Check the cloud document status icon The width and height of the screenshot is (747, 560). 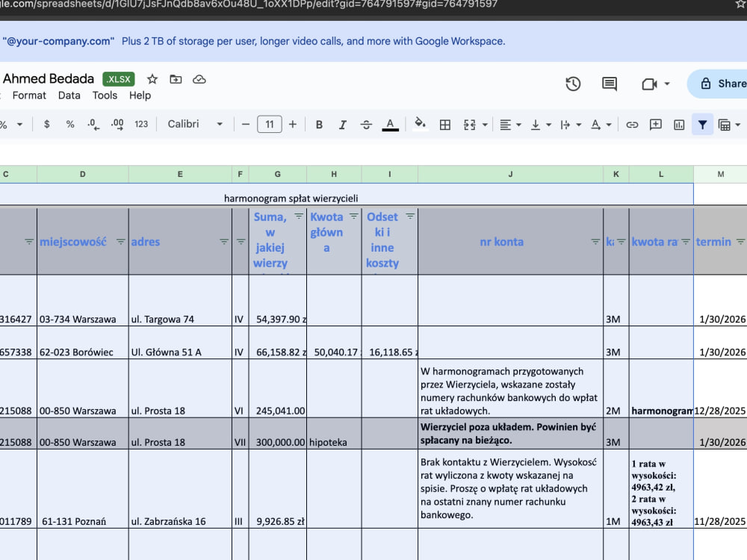tap(199, 79)
